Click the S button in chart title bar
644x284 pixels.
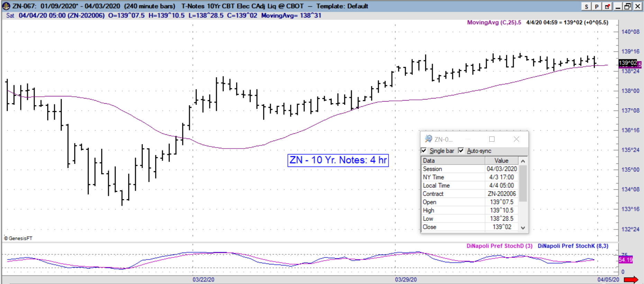point(586,7)
